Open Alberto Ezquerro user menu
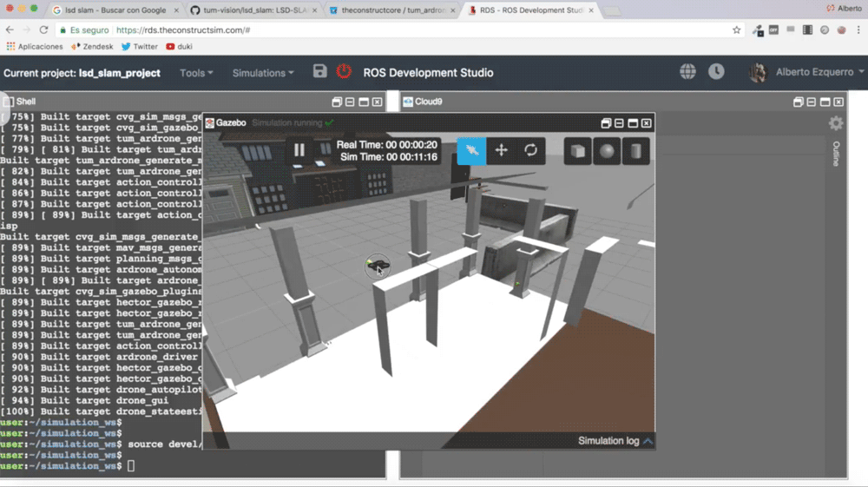 point(819,73)
